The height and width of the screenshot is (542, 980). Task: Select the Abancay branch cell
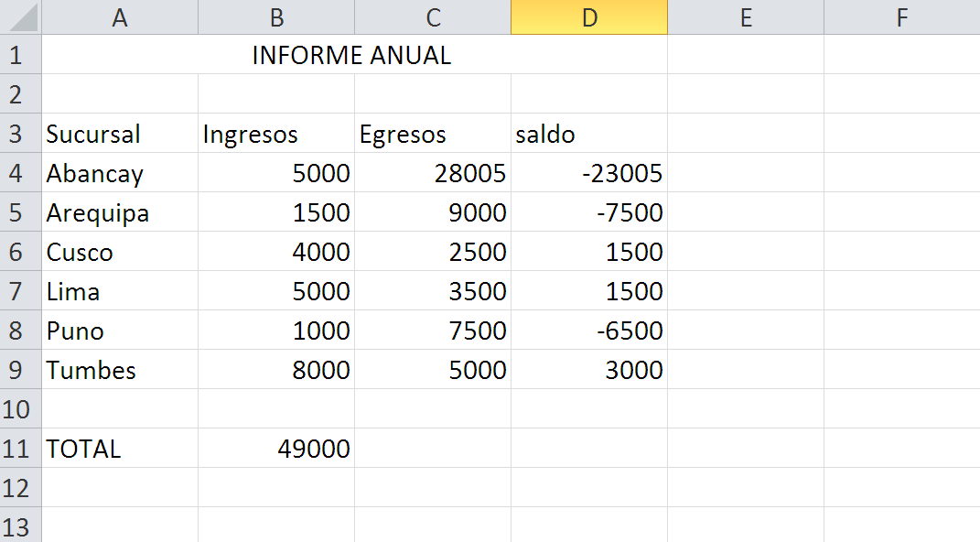(x=119, y=174)
